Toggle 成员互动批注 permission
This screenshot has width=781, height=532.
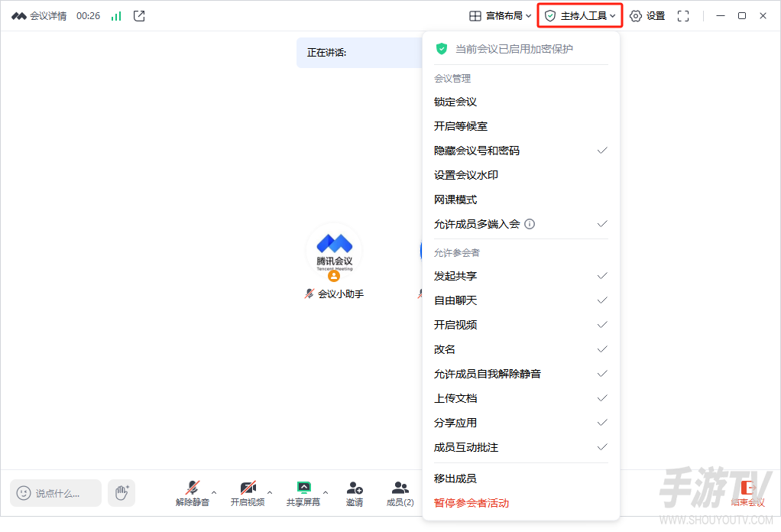point(520,447)
